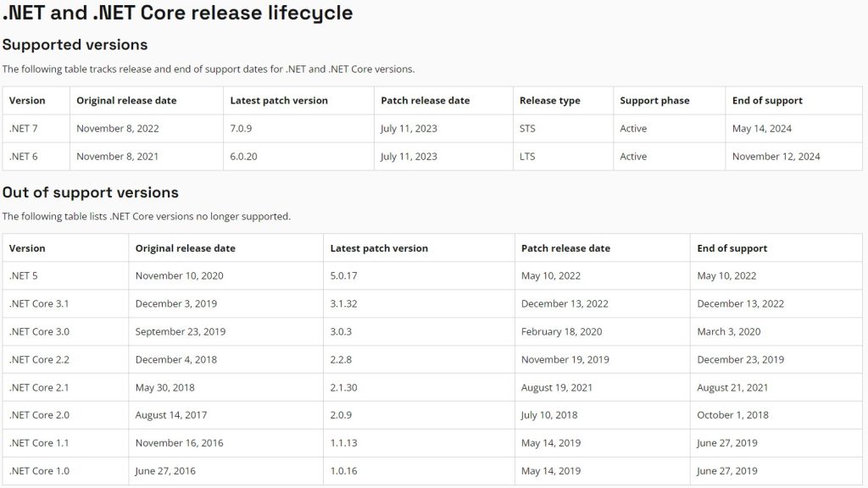Select the 7.0.9 latest patch version cell
This screenshot has width=868, height=488.
[x=243, y=129]
